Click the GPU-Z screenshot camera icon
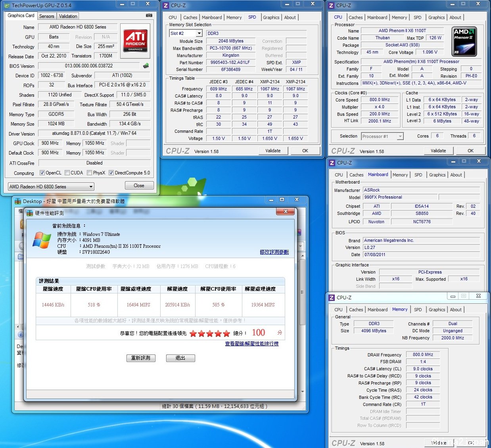The image size is (491, 448). 149,15
